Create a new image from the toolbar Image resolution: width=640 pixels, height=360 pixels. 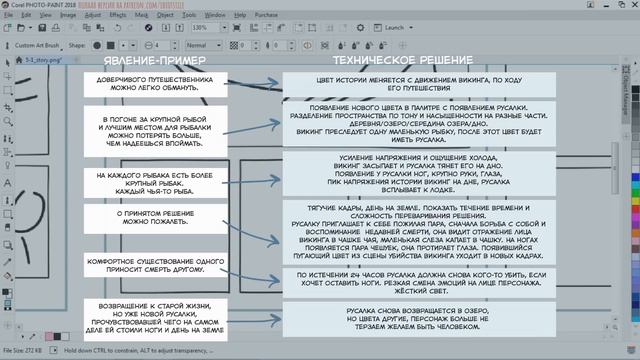coord(7,28)
